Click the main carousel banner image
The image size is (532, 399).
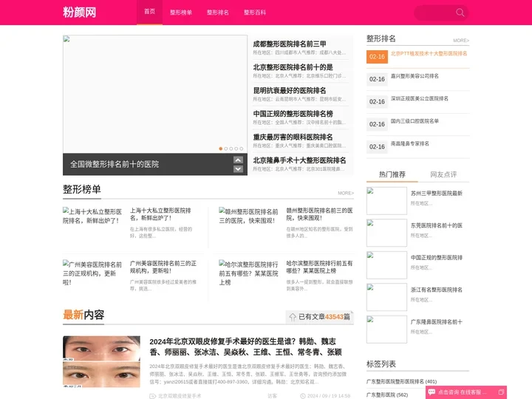click(x=155, y=94)
